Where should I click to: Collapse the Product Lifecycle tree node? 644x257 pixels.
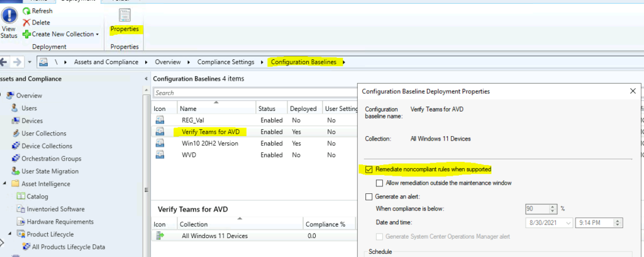(x=9, y=234)
